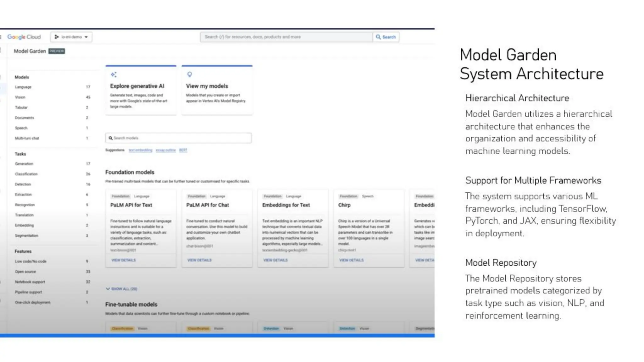Select the Extraction task filter

point(52,195)
